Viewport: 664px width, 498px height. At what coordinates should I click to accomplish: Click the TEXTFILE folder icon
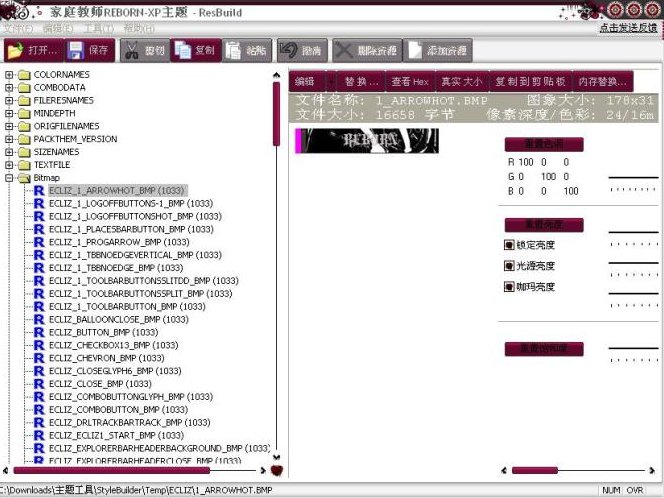pos(25,165)
